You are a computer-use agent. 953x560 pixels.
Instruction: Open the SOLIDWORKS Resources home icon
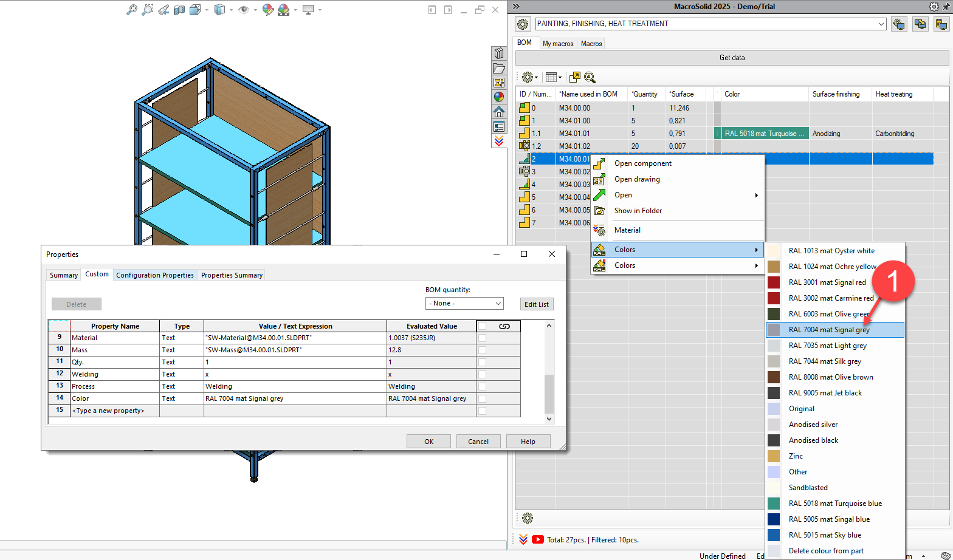[499, 112]
